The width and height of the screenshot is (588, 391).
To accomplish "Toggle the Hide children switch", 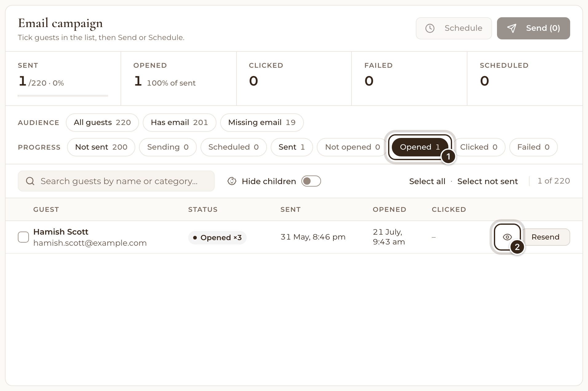I will click(x=311, y=181).
